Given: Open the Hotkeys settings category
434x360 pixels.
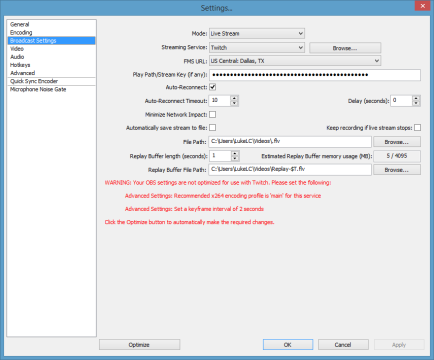Looking at the screenshot, I should [x=51, y=65].
